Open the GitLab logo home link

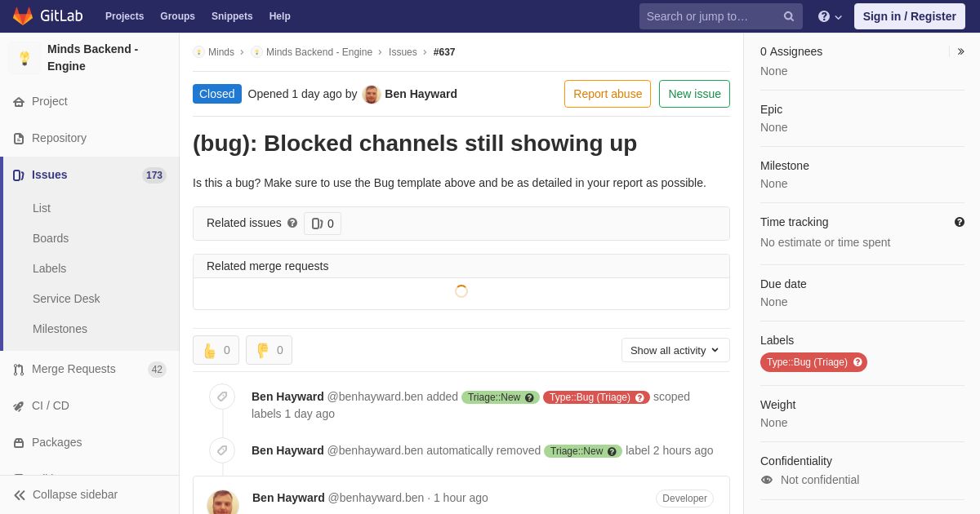tap(47, 16)
